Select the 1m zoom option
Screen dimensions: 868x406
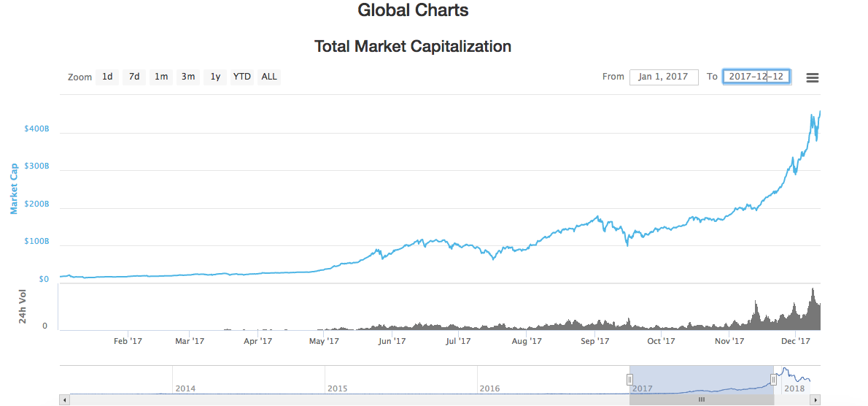tap(161, 77)
